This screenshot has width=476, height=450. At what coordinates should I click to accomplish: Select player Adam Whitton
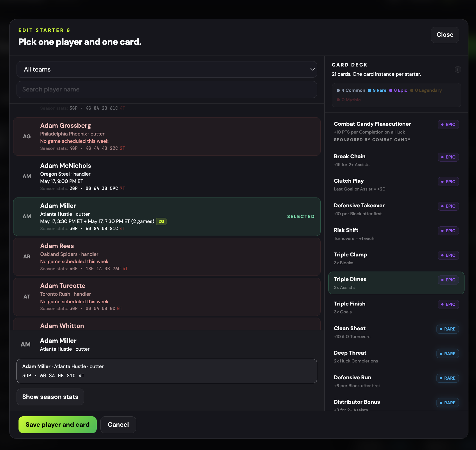pyautogui.click(x=167, y=324)
